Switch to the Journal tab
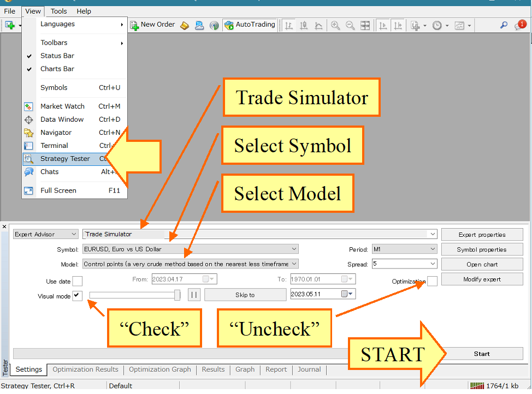The height and width of the screenshot is (394, 532). coord(309,369)
